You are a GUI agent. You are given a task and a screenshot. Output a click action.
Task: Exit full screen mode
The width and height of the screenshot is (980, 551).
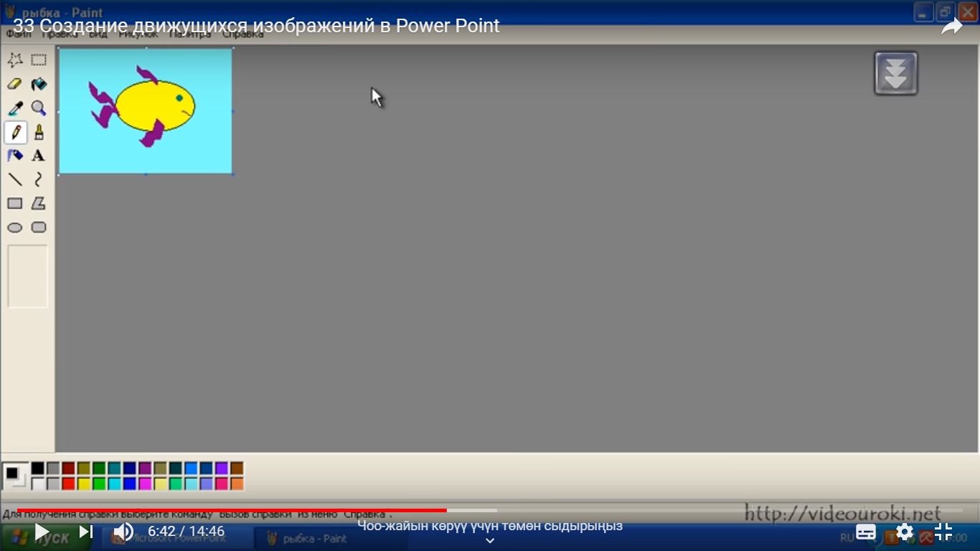click(943, 532)
